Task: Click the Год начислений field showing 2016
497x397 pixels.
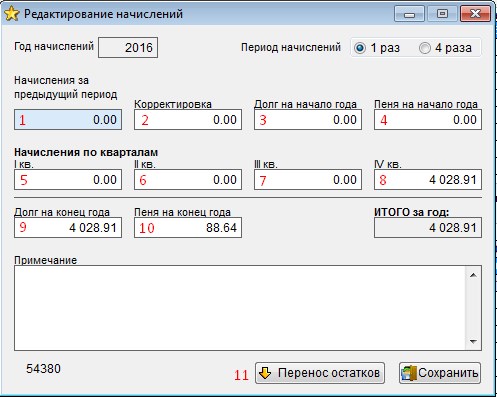Action: [128, 47]
